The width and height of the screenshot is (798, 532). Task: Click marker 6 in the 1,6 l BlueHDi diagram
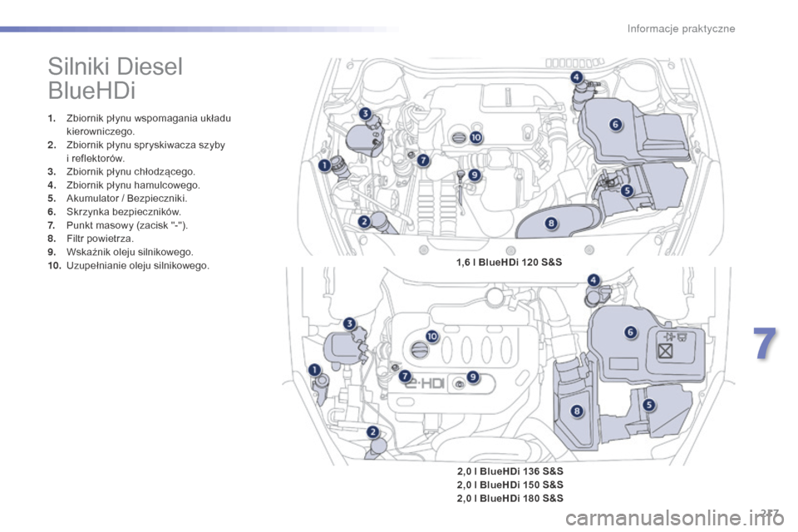click(615, 124)
